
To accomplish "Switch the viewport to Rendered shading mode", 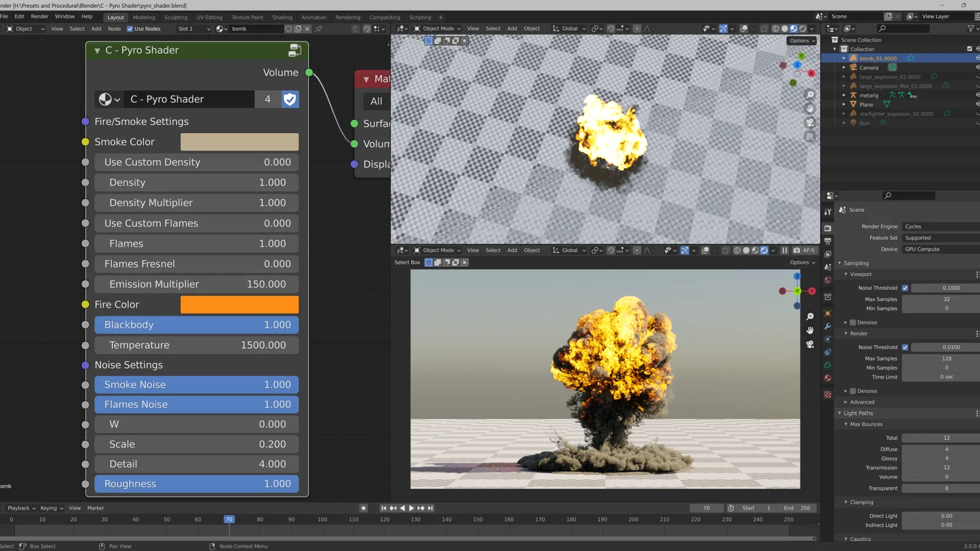I will click(x=802, y=28).
